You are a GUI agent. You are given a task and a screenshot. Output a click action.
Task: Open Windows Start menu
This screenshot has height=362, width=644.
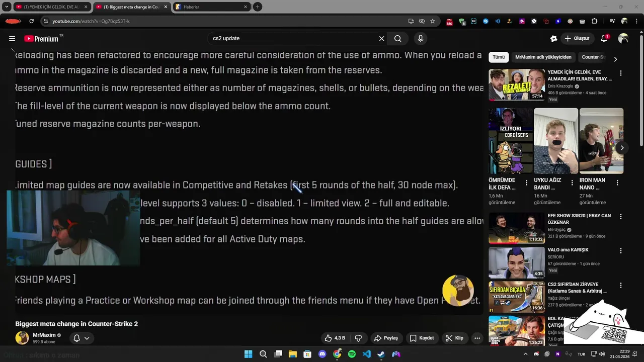tap(248, 354)
